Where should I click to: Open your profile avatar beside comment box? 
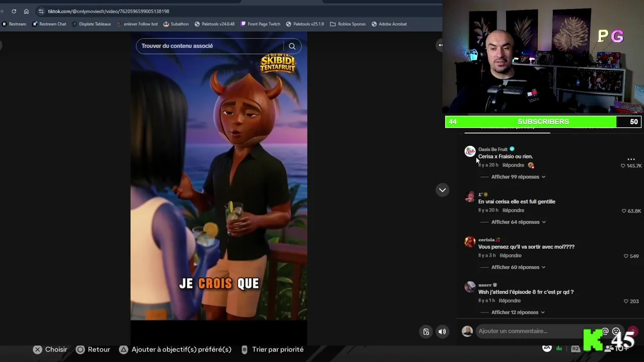pyautogui.click(x=467, y=331)
